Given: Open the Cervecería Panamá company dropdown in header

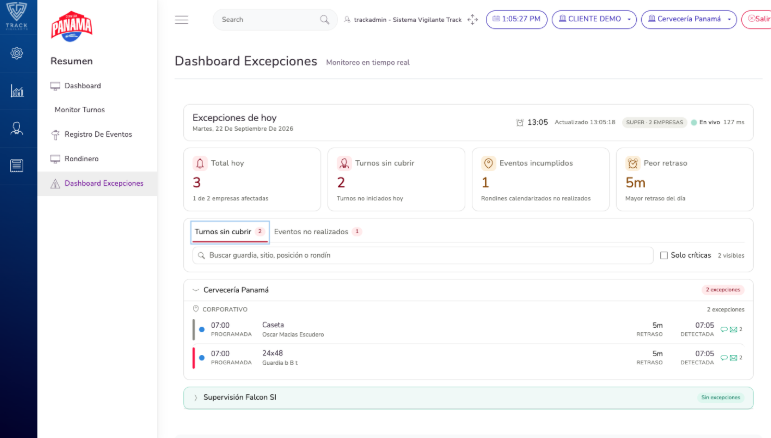Looking at the screenshot, I should pyautogui.click(x=688, y=19).
